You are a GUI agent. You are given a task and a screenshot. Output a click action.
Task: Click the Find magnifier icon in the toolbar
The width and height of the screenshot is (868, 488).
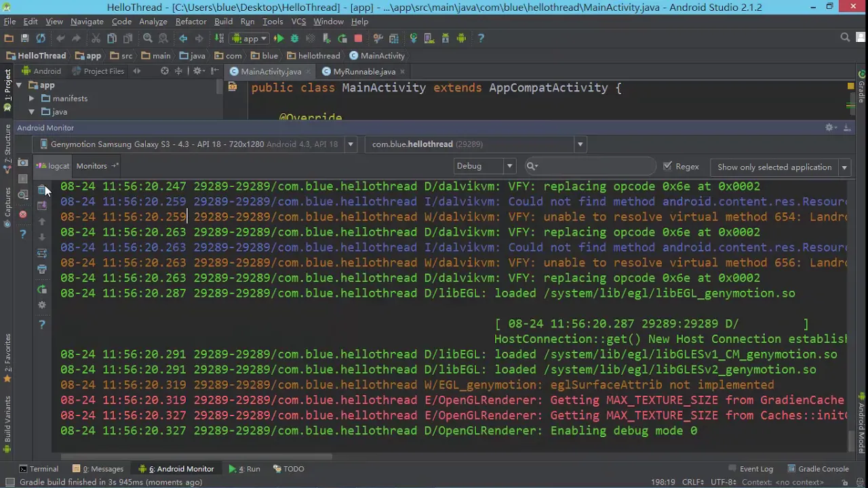(147, 39)
